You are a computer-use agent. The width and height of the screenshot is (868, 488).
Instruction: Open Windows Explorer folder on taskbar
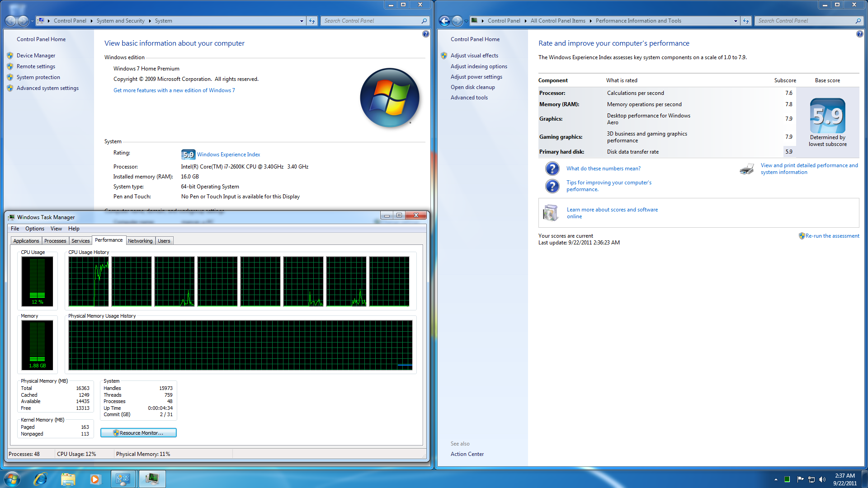click(x=68, y=479)
